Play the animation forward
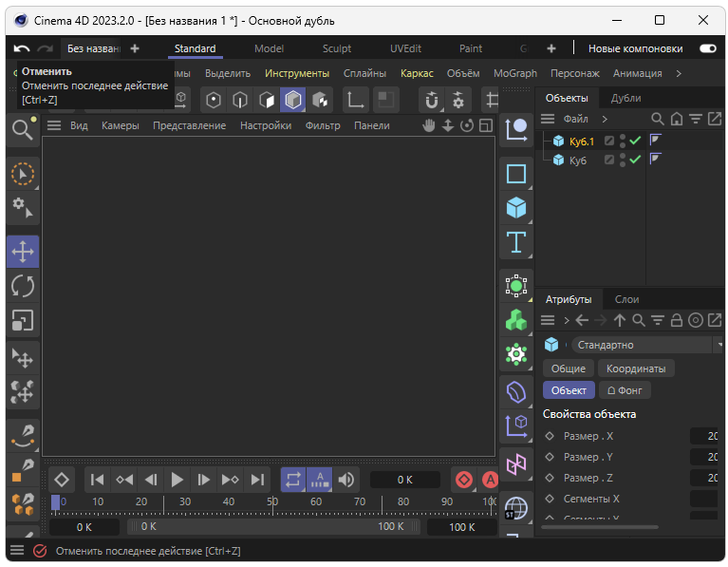The height and width of the screenshot is (567, 728). [x=177, y=480]
